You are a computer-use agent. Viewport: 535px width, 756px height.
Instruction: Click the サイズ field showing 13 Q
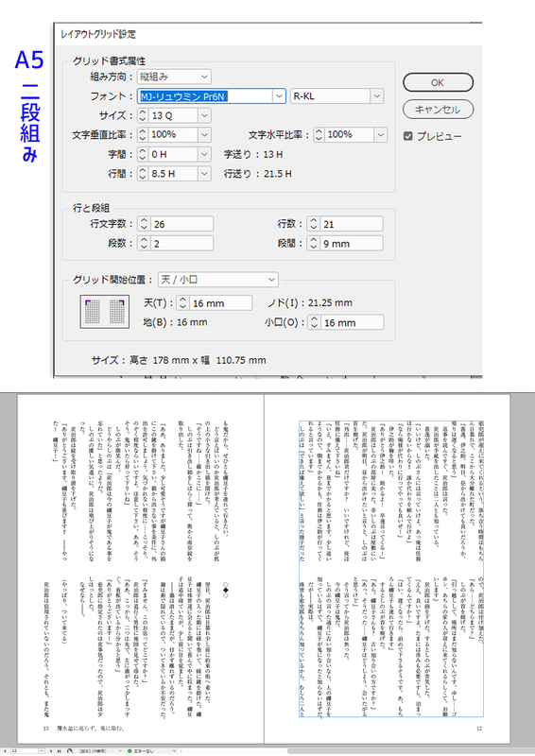(173, 115)
